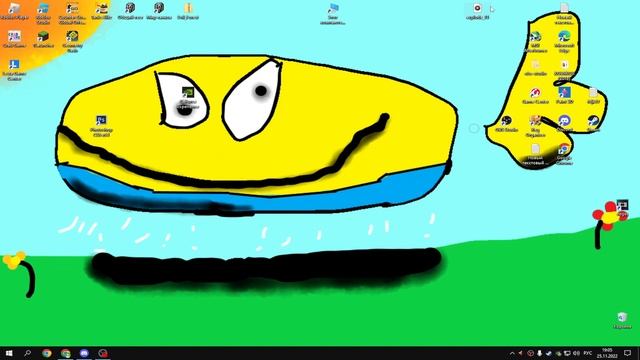Select the Recycle Bin desktop icon
Screen dimensions: 640x360
(x=622, y=320)
